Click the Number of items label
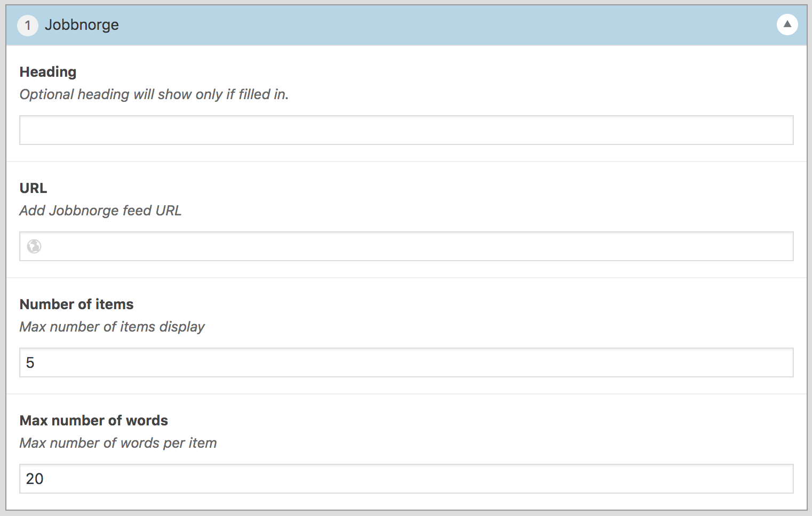The image size is (812, 516). [77, 304]
